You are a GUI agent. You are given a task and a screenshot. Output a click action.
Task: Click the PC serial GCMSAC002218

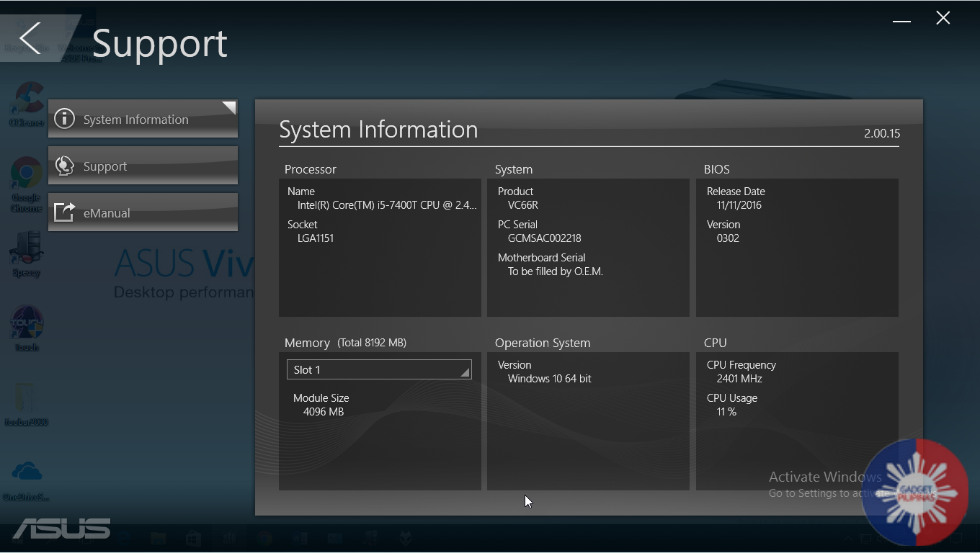545,238
